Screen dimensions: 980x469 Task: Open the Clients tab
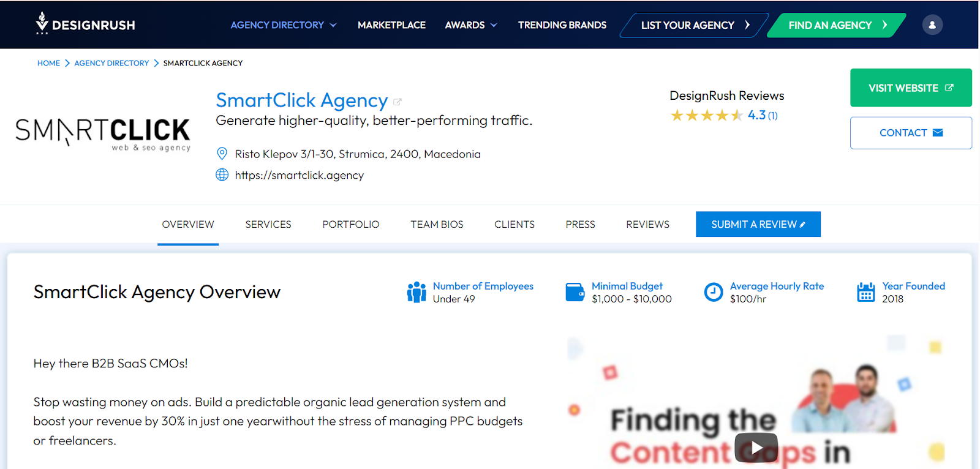click(x=514, y=225)
